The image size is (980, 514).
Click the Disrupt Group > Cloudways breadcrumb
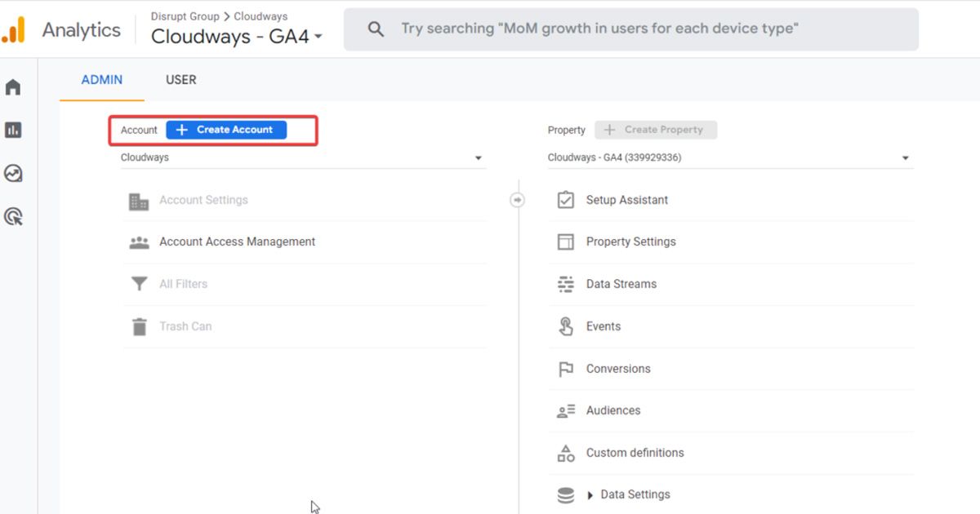pyautogui.click(x=219, y=16)
